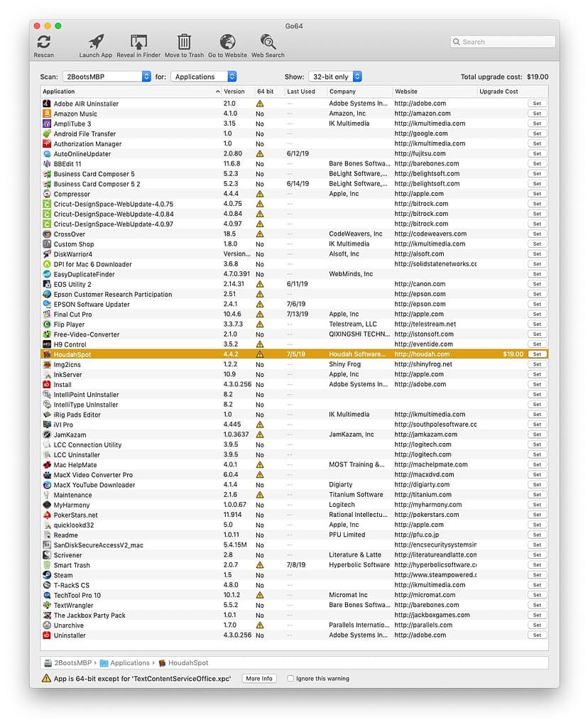Click the warning icon in JamKazam row
The height and width of the screenshot is (727, 588).
click(x=260, y=434)
